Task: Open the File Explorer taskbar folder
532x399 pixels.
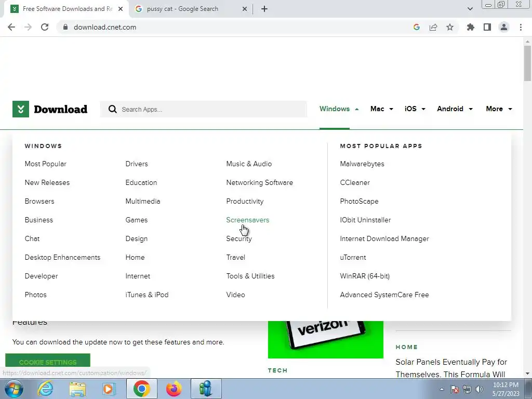Action: tap(77, 389)
